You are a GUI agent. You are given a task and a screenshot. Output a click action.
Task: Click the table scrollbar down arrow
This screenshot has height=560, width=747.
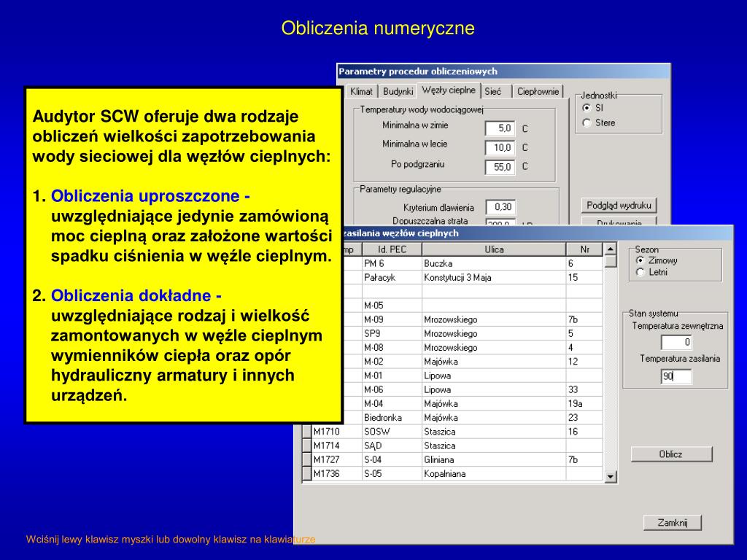coord(611,475)
